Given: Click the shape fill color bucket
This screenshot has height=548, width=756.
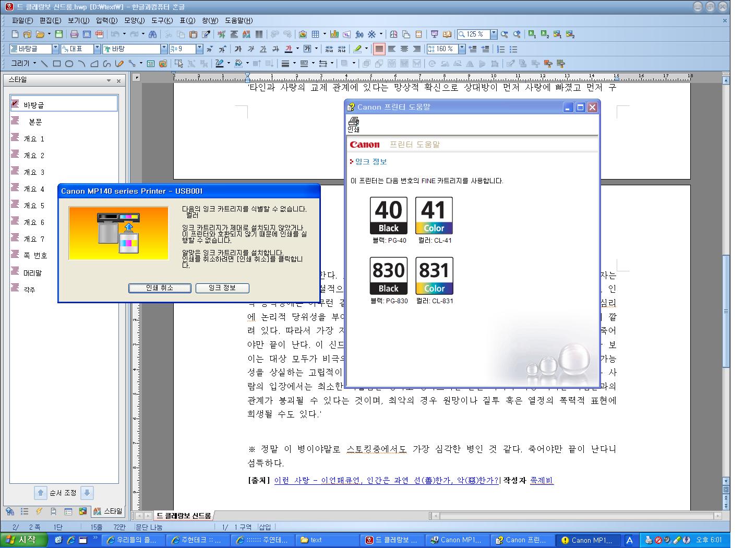Looking at the screenshot, I should click(238, 64).
